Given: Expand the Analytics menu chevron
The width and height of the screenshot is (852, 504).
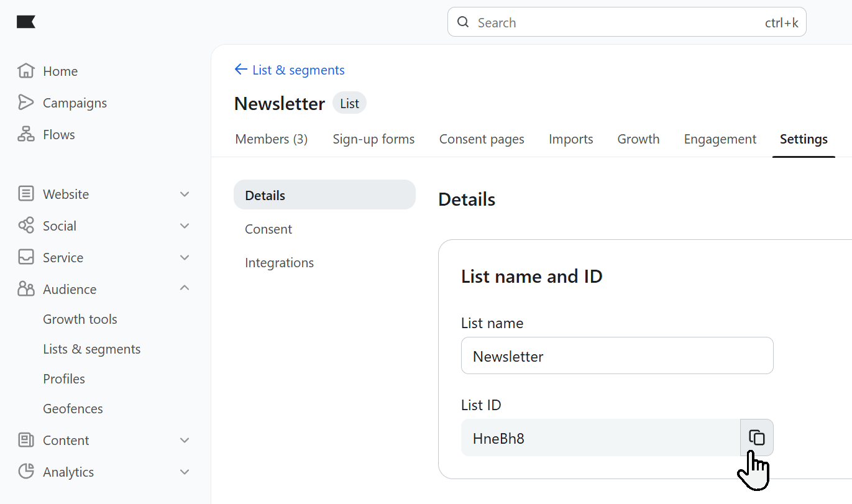Looking at the screenshot, I should point(185,472).
